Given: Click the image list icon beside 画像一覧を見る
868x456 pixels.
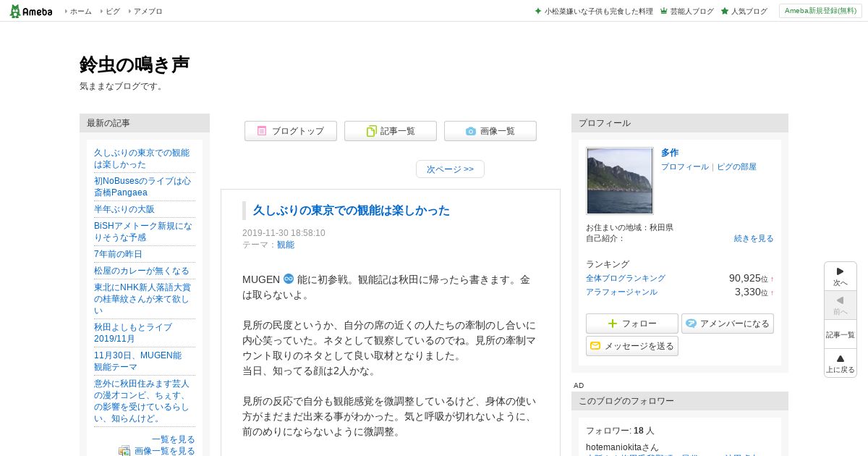Looking at the screenshot, I should (124, 451).
